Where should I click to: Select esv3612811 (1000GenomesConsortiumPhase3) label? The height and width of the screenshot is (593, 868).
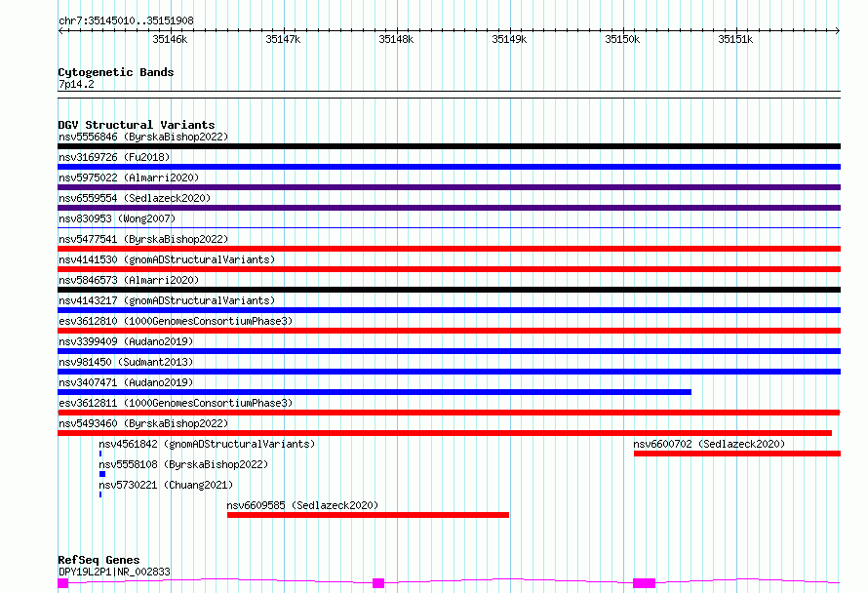pos(176,403)
